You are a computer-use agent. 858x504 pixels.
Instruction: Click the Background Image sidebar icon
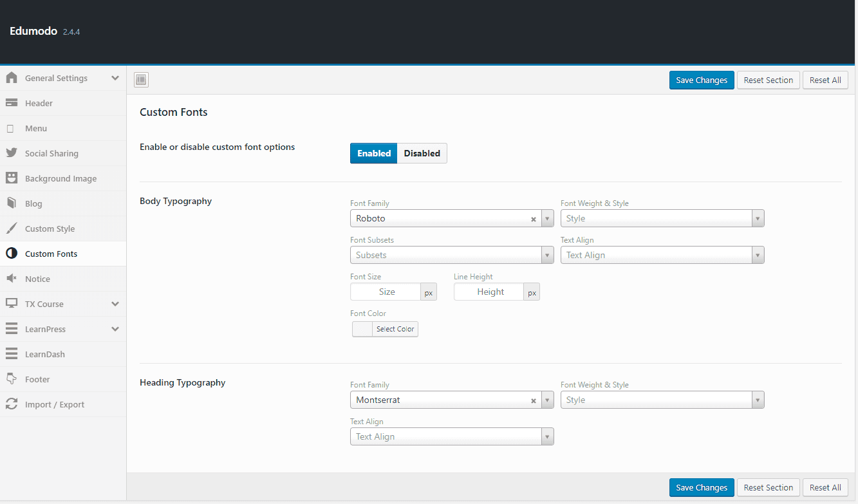[x=12, y=178]
